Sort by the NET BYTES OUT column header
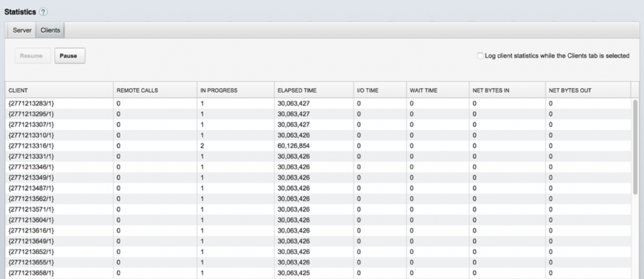Image resolution: width=644 pixels, height=279 pixels. pos(588,90)
